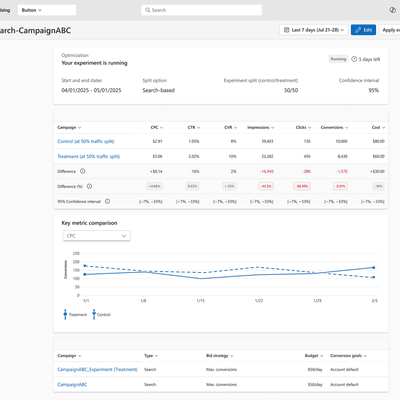Click the search magnifier icon

148,10
